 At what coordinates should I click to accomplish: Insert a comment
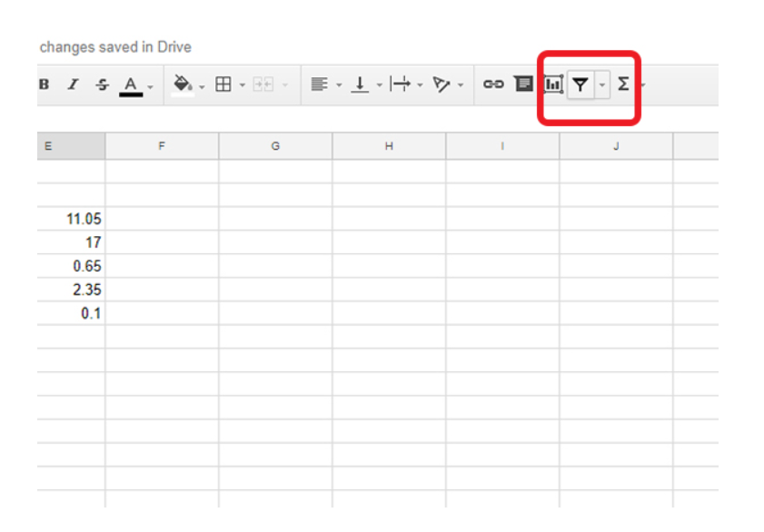point(523,84)
